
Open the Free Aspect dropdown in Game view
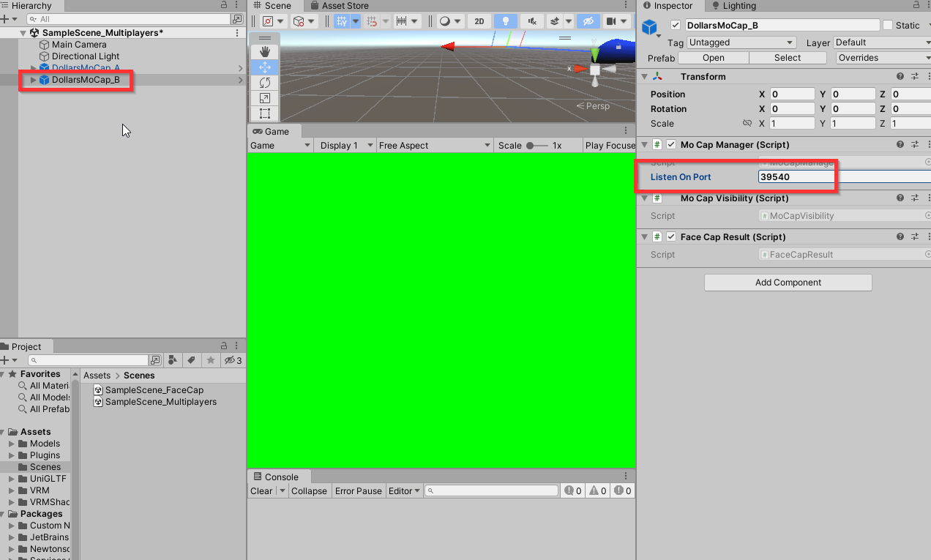tap(434, 146)
